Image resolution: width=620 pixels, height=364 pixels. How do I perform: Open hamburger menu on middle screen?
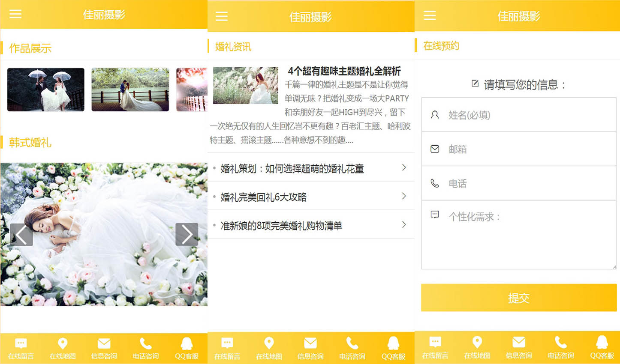click(222, 17)
